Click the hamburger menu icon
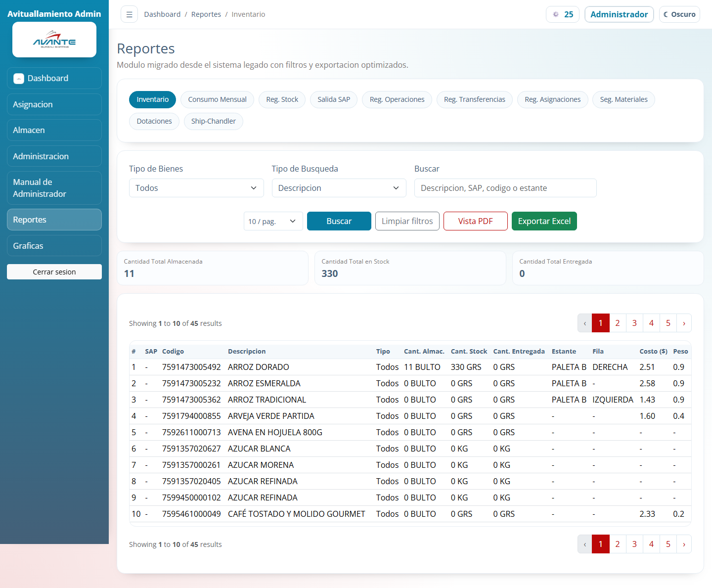 129,14
